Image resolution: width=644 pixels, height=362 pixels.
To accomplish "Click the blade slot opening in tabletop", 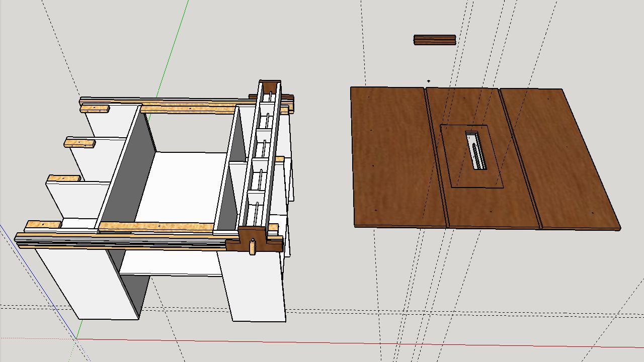I will pos(476,150).
